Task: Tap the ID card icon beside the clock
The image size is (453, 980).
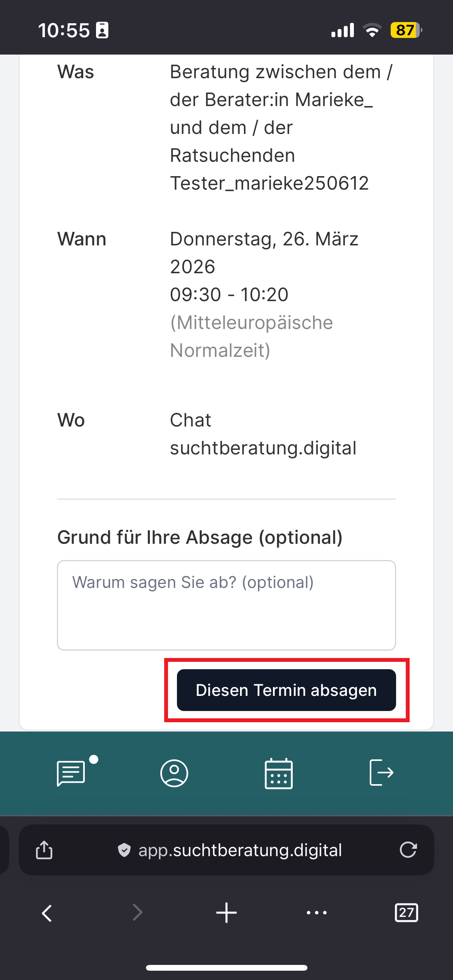Action: [102, 30]
